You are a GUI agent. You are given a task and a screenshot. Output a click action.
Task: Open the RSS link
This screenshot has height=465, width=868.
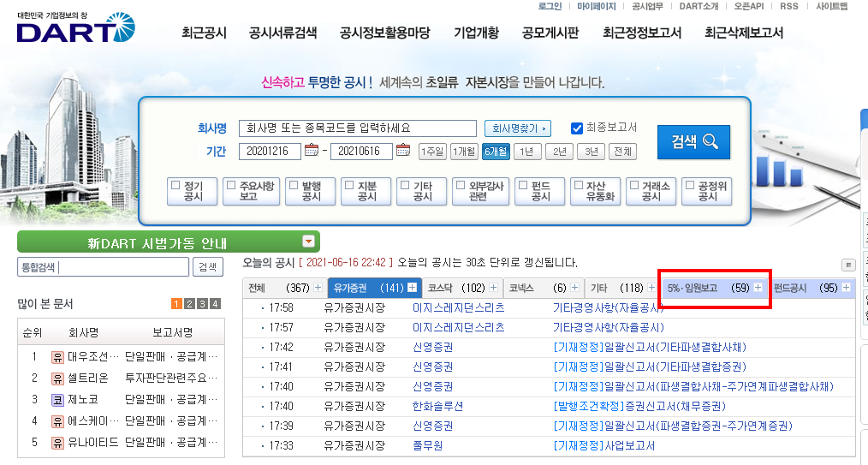(x=789, y=6)
